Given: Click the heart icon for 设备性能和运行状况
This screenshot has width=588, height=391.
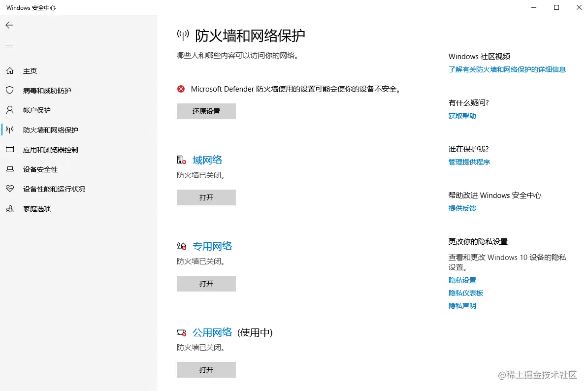Looking at the screenshot, I should (x=10, y=189).
